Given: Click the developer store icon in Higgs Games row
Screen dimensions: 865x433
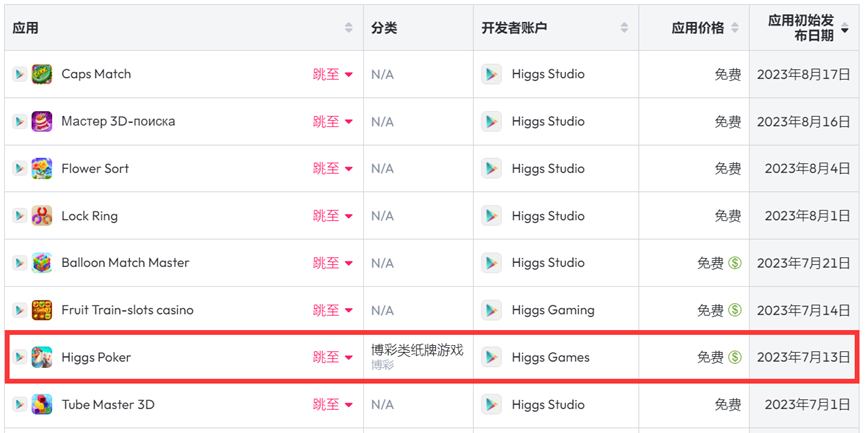Looking at the screenshot, I should point(492,357).
